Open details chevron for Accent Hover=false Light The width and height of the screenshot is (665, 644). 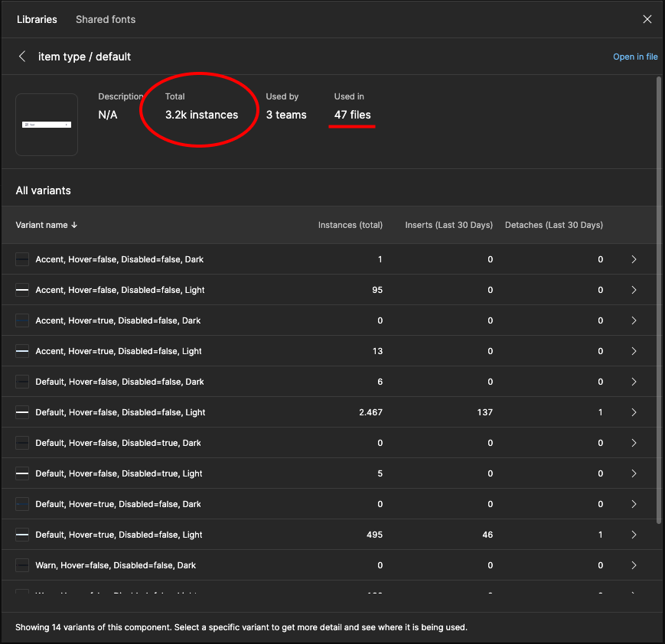click(634, 290)
